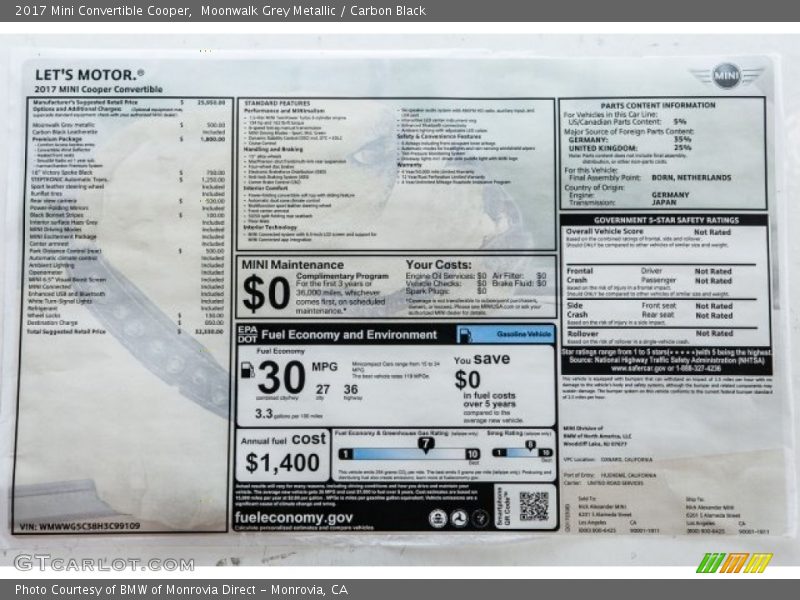The height and width of the screenshot is (600, 800).
Task: Click the "Fuel Economy and Environment" title
Action: [349, 335]
